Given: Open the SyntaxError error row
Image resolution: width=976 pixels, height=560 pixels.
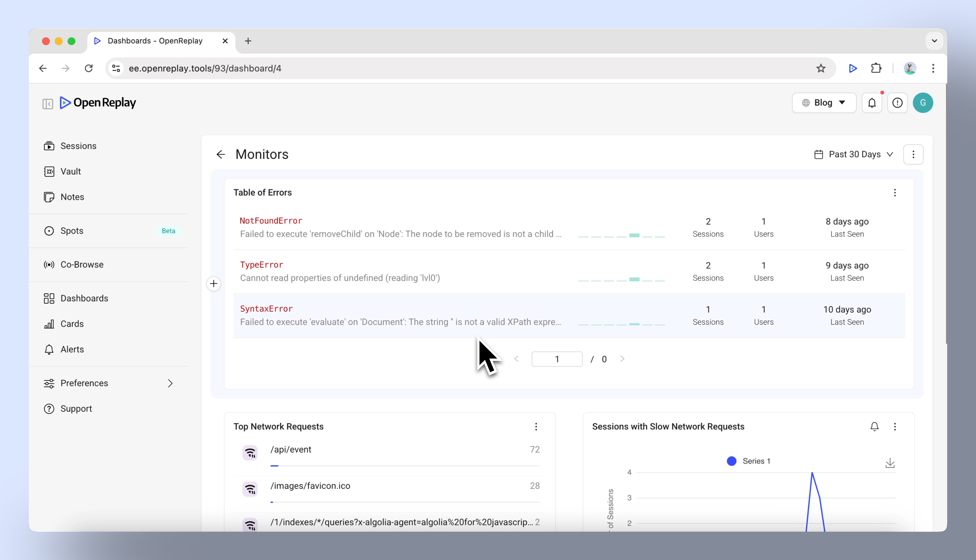Looking at the screenshot, I should pyautogui.click(x=569, y=316).
